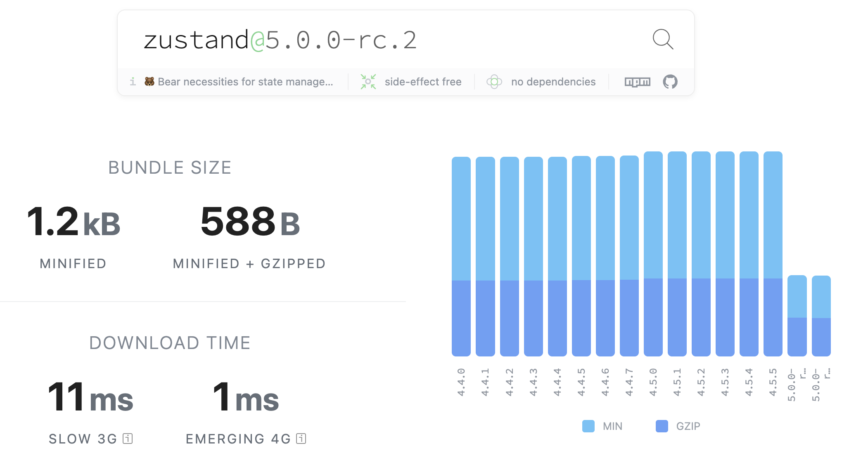Click the 'side-effect free' label
Viewport: 868px width, 467px height.
[x=423, y=82]
